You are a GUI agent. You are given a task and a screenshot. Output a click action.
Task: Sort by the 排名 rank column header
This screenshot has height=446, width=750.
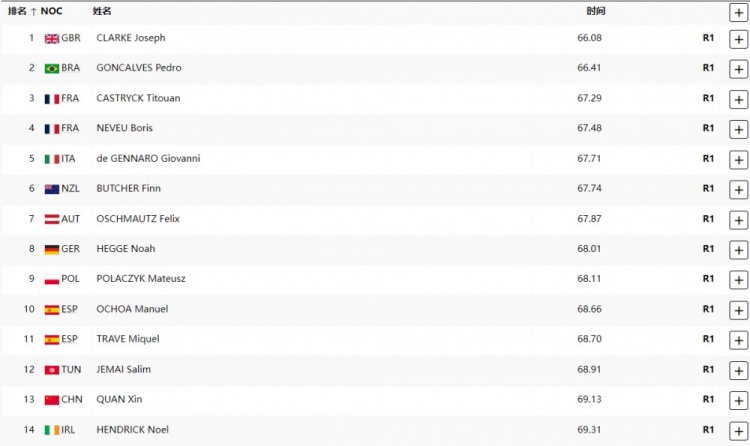point(22,11)
